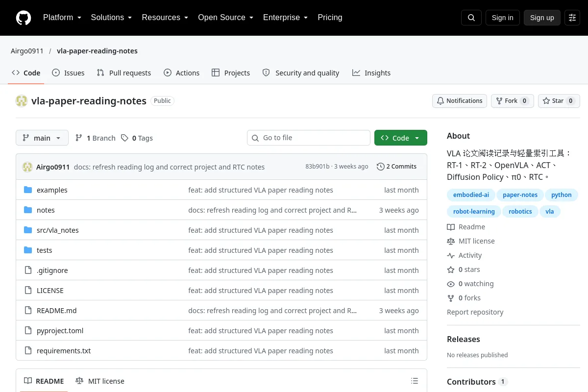The image size is (588, 392).
Task: Click the scale icon beside MIT license in About
Action: pos(451,241)
